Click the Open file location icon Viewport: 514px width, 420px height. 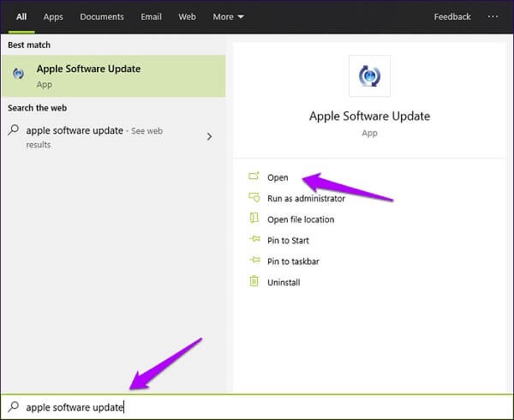254,218
